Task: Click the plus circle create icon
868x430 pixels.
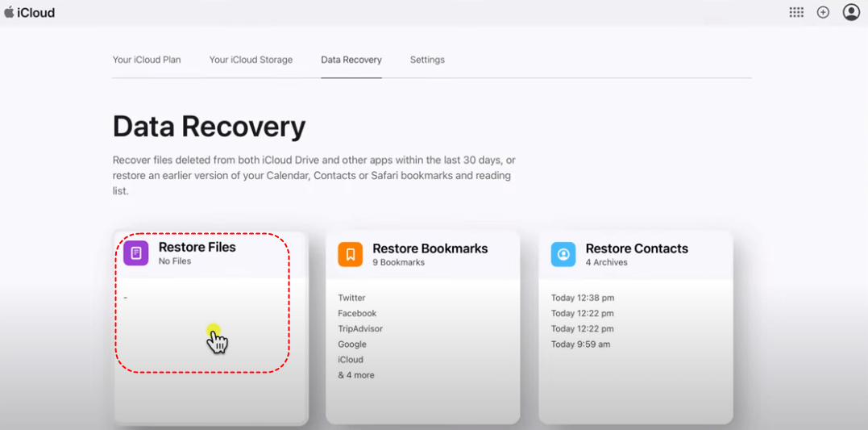Action: (x=823, y=12)
